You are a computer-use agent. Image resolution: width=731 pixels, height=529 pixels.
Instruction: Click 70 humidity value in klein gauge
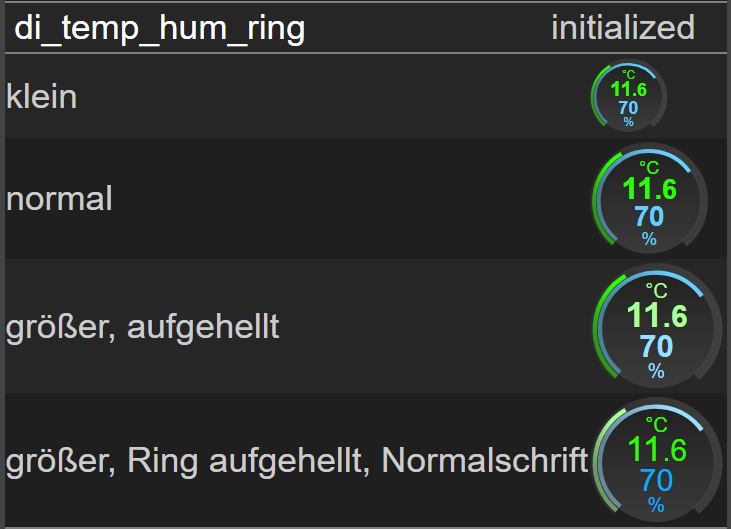click(x=628, y=108)
